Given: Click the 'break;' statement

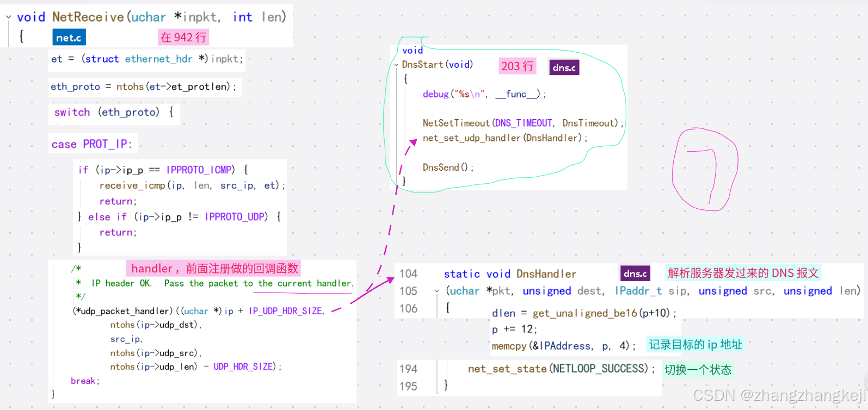Looking at the screenshot, I should pyautogui.click(x=85, y=381).
